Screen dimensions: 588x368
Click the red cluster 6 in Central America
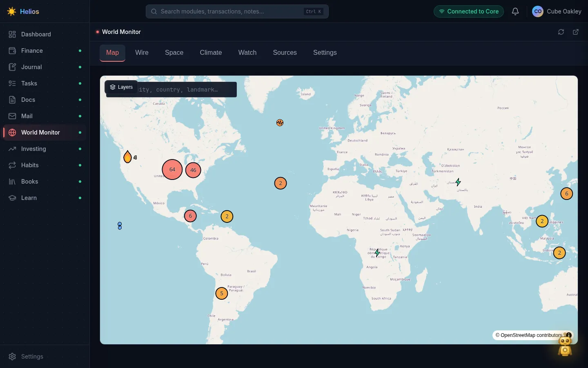click(x=190, y=216)
